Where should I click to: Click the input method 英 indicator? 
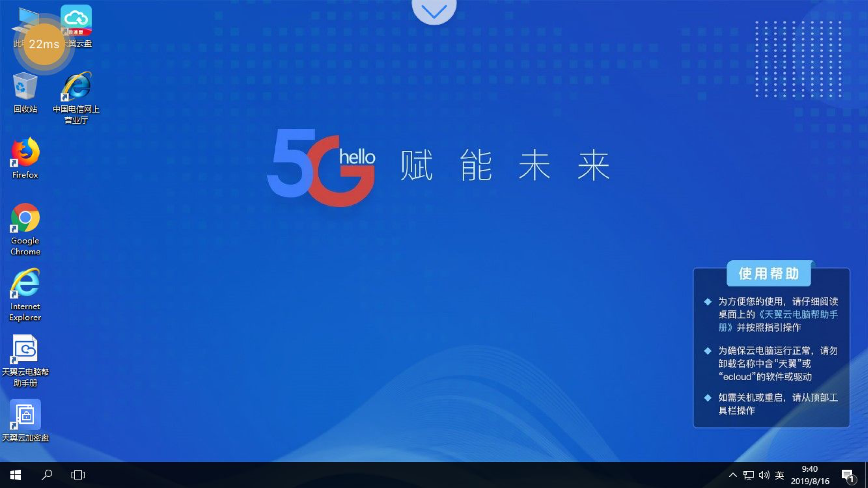pos(780,475)
